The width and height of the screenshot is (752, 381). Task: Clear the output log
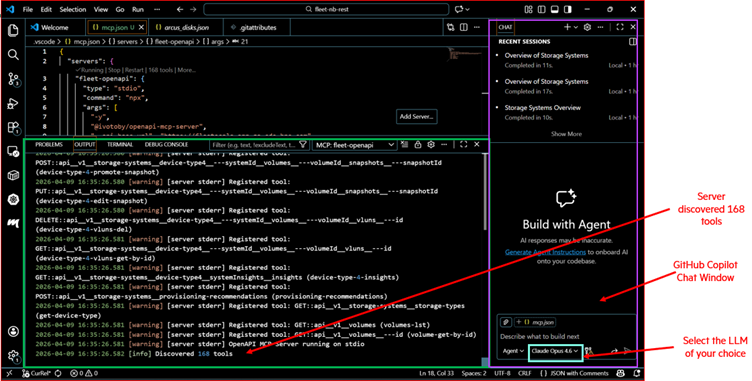(404, 144)
